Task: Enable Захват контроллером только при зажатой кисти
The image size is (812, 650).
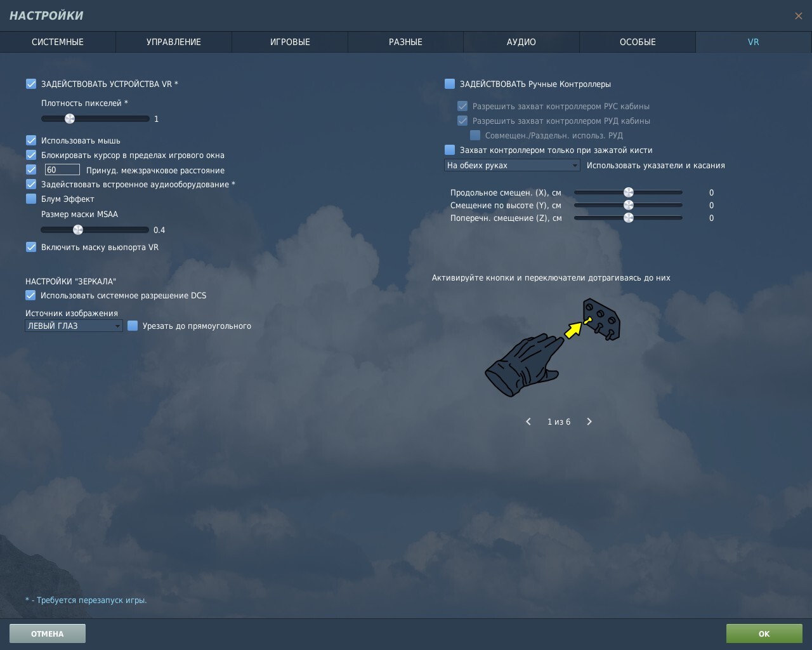Action: 450,150
